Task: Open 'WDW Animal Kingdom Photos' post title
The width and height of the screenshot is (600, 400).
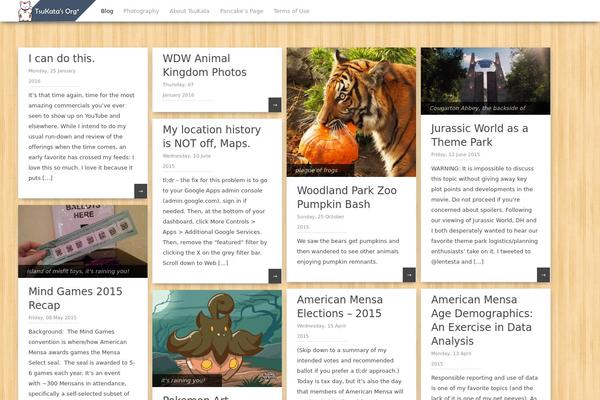Action: (204, 65)
